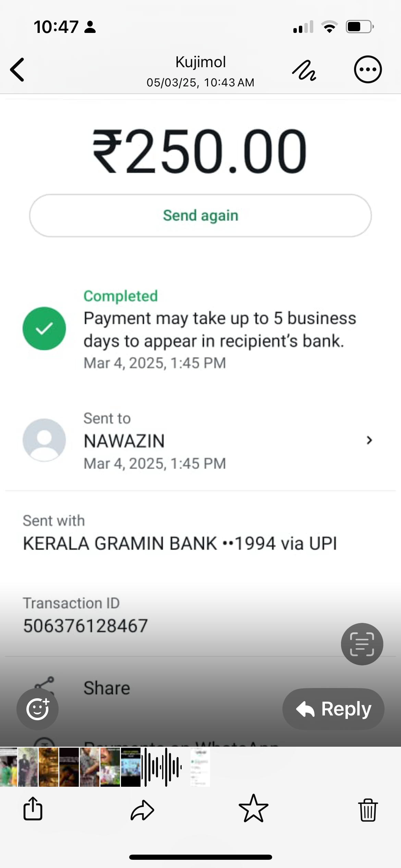Select the Share payment option
The height and width of the screenshot is (868, 401).
tap(107, 688)
